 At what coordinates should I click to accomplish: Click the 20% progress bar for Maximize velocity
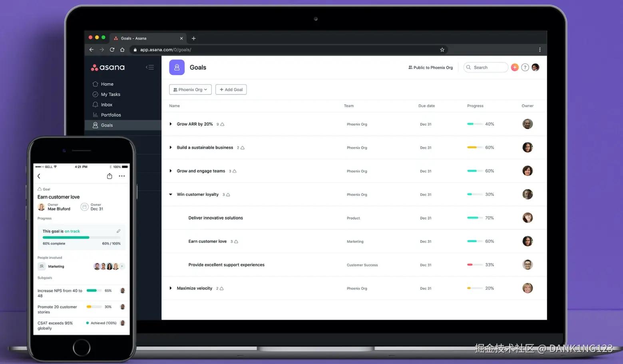[475, 288]
